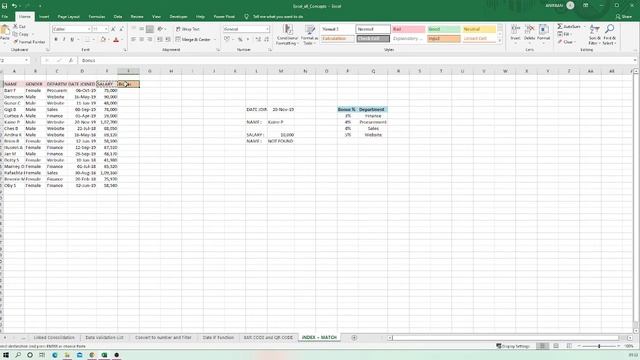Increase decimal places
This screenshot has height=360, width=640.
coord(258,39)
